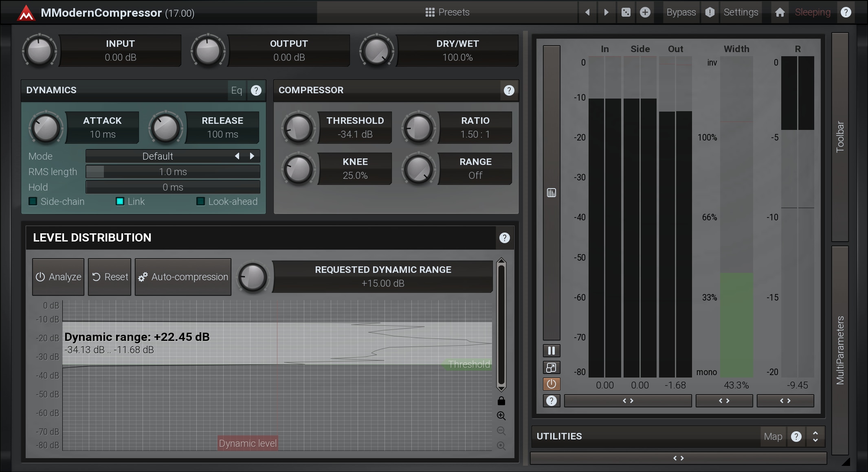
Task: Click the add preset plus icon
Action: click(x=645, y=12)
